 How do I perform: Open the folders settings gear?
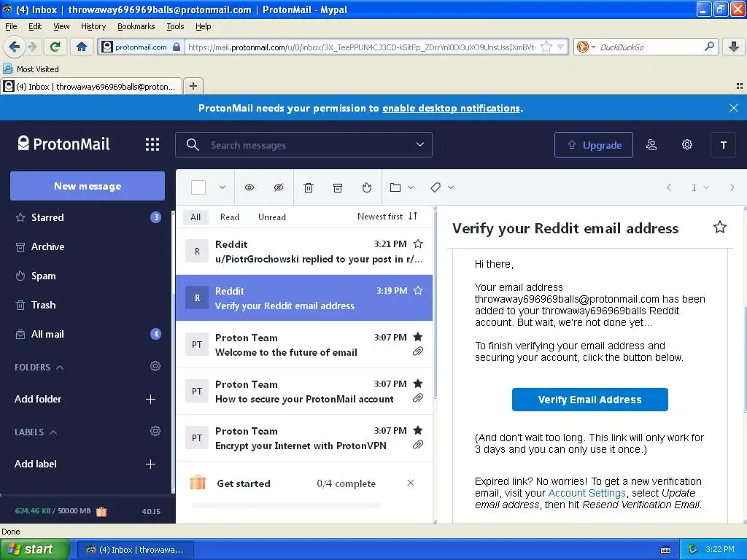(x=155, y=366)
